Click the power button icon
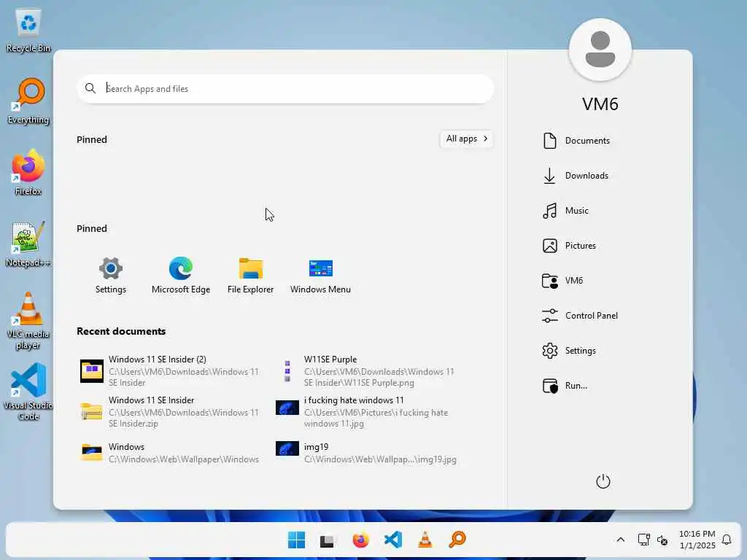Screen dimensions: 747x560 coord(603,481)
